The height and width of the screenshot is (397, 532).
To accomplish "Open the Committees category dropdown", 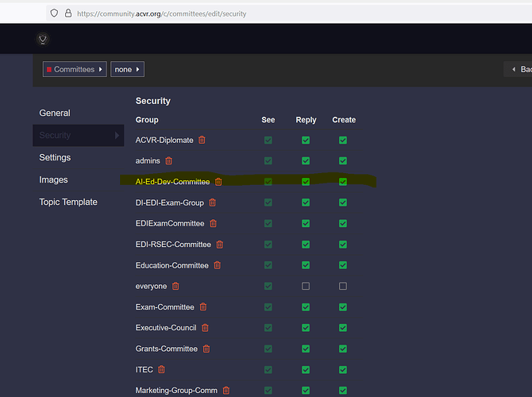I will coord(75,69).
